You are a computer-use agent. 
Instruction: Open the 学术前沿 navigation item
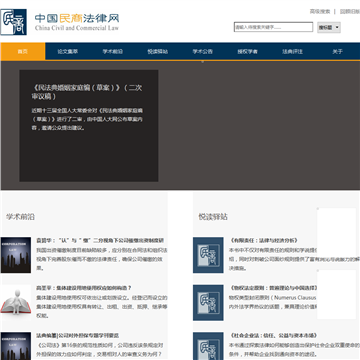pyautogui.click(x=113, y=52)
